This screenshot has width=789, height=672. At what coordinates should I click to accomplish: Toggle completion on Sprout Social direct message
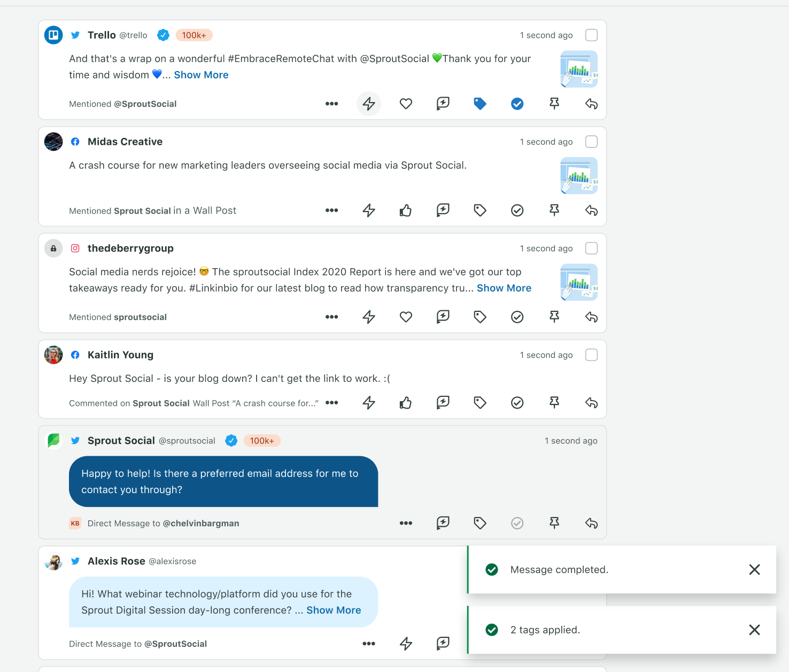click(517, 523)
